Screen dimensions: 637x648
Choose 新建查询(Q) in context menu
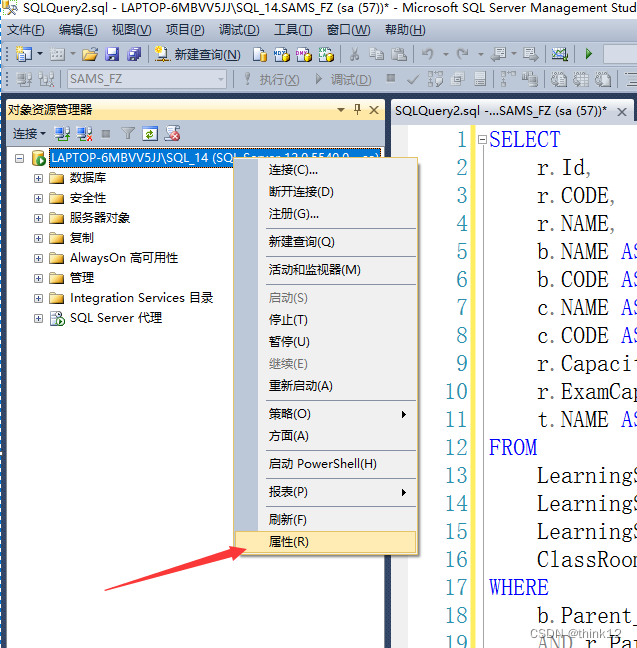tap(326, 242)
